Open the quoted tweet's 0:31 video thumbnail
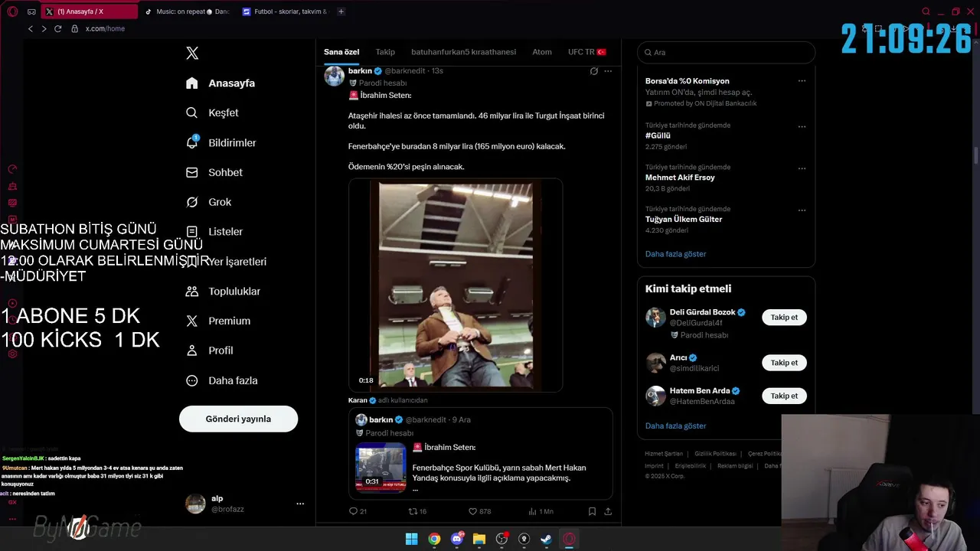Image resolution: width=980 pixels, height=551 pixels. pos(381,467)
